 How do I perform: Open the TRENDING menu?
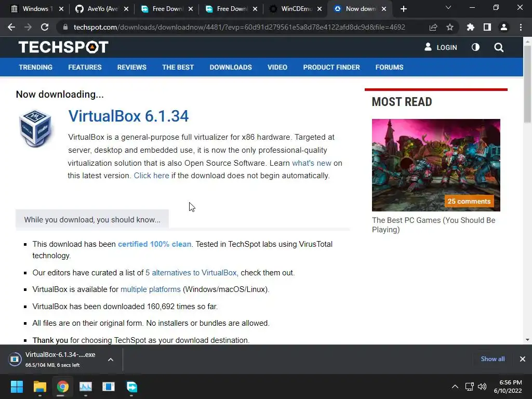point(36,67)
